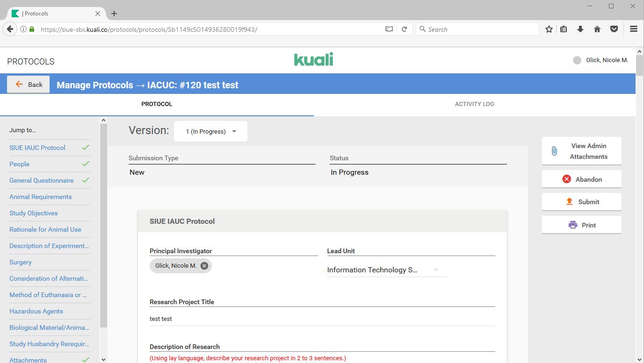
Task: Remove Glick, Nicole M. chip via X
Action: pyautogui.click(x=204, y=266)
